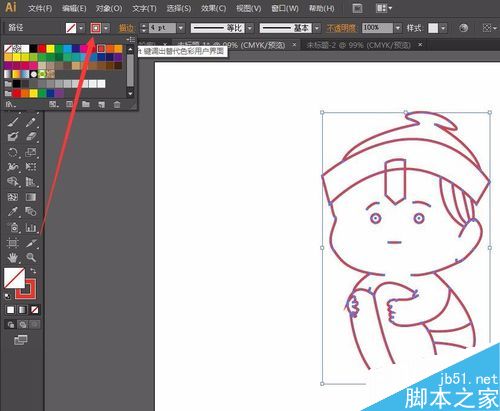
Task: Set paint mode to Gradient
Action: click(x=22, y=310)
